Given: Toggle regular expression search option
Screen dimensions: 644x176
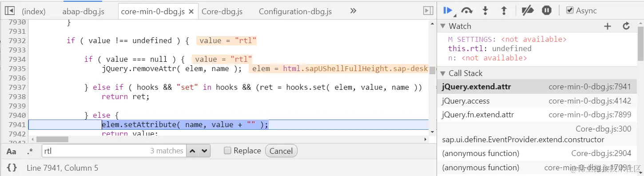Looking at the screenshot, I should 30,151.
